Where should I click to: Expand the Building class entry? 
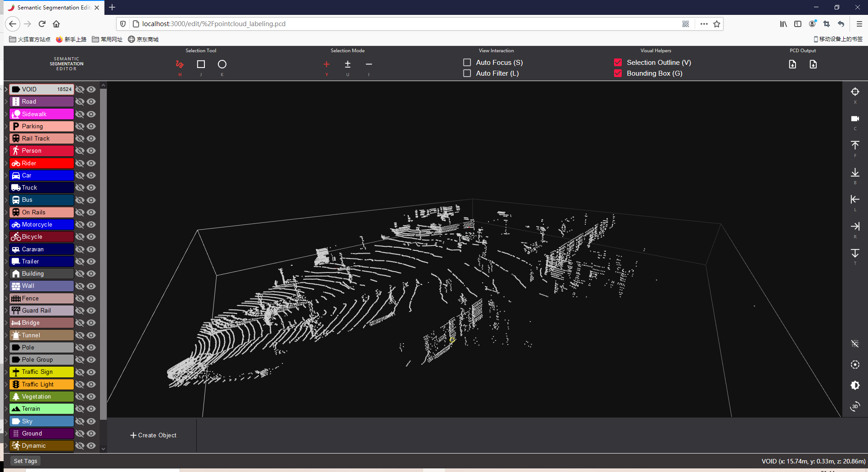[5, 273]
